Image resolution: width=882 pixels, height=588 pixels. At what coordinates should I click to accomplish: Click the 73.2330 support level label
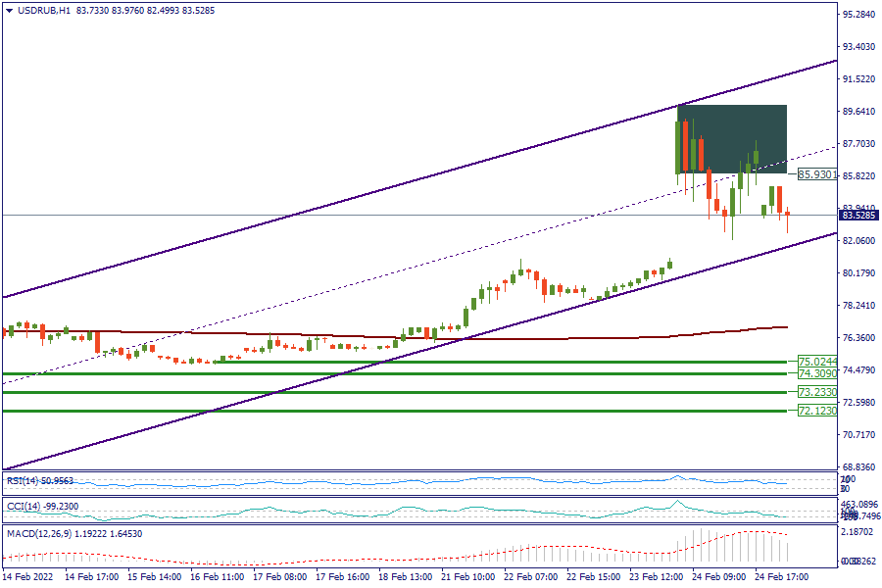pyautogui.click(x=816, y=392)
